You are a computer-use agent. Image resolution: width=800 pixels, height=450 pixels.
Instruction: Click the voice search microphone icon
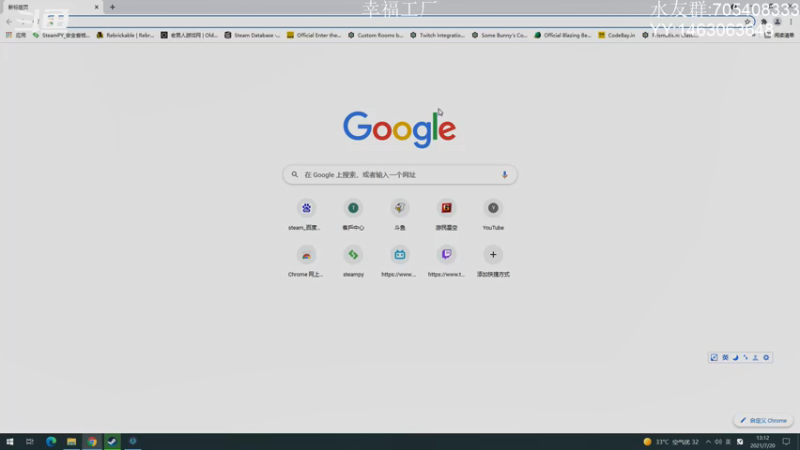click(x=505, y=174)
